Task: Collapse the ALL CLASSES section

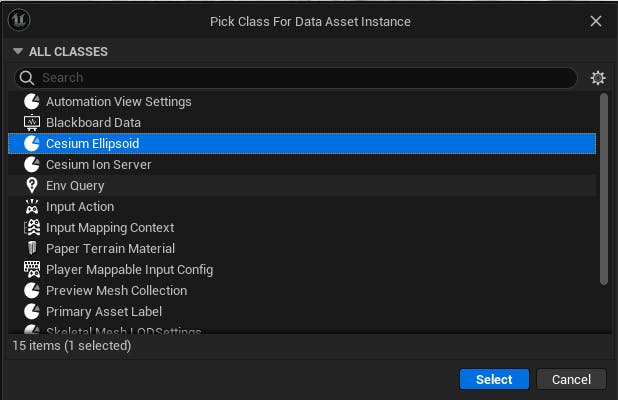Action: 18,51
